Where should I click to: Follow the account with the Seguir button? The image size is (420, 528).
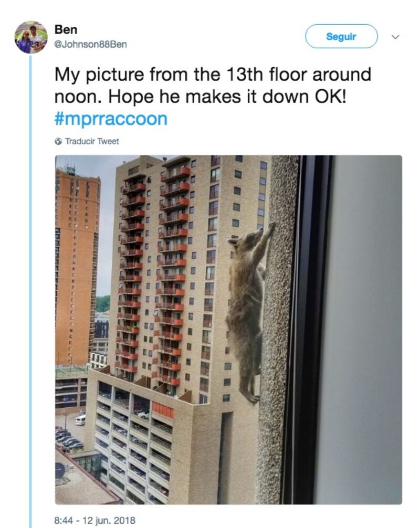[x=341, y=36]
